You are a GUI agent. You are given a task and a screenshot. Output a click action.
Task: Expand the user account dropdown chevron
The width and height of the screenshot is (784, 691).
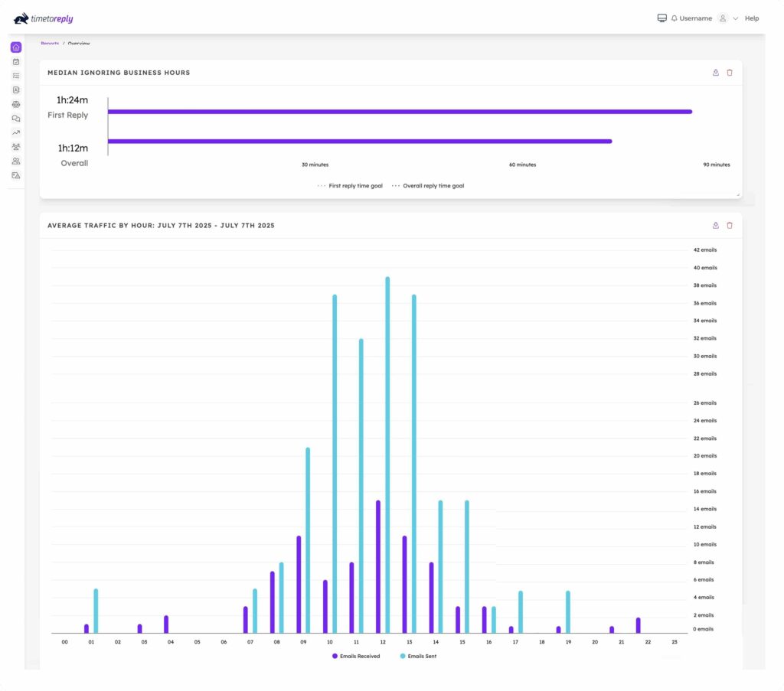point(736,18)
